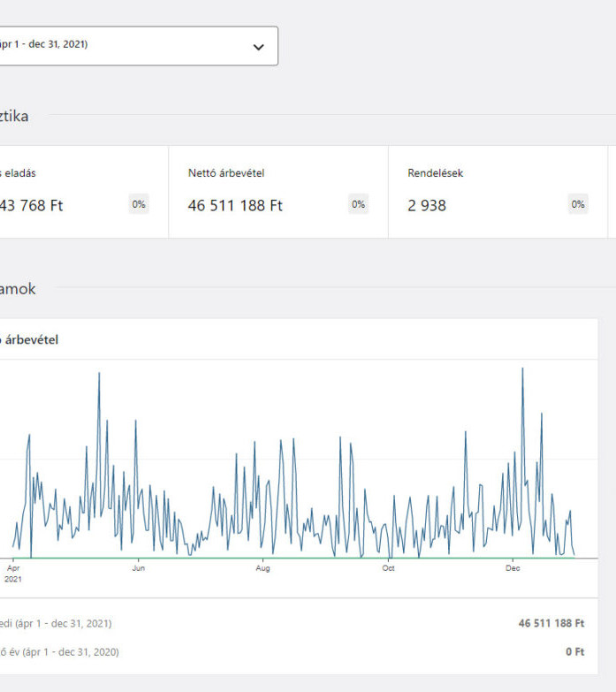This screenshot has height=692, width=616.
Task: Open the date range dropdown
Action: coord(133,46)
